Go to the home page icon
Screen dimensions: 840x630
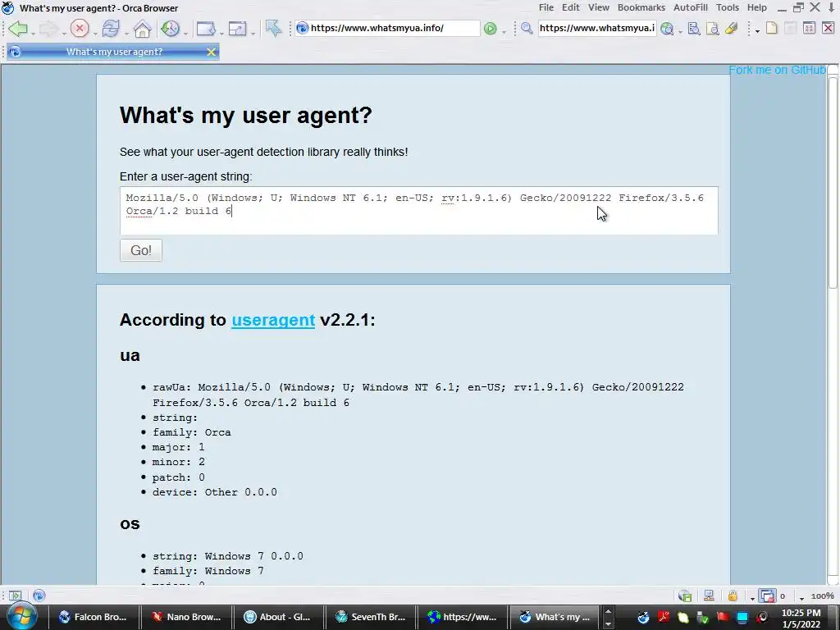coord(142,29)
